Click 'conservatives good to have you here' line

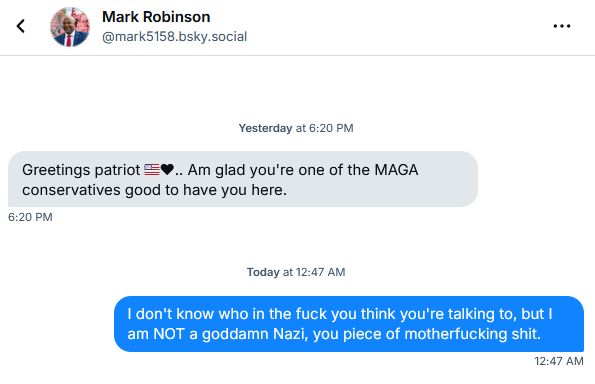pyautogui.click(x=154, y=190)
